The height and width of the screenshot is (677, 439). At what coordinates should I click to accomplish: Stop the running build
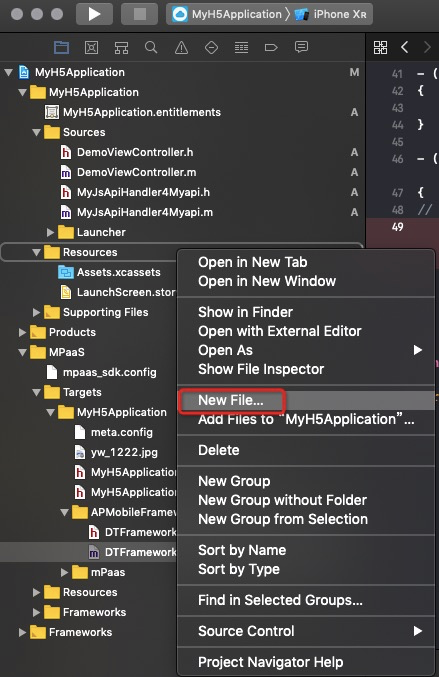pos(139,14)
